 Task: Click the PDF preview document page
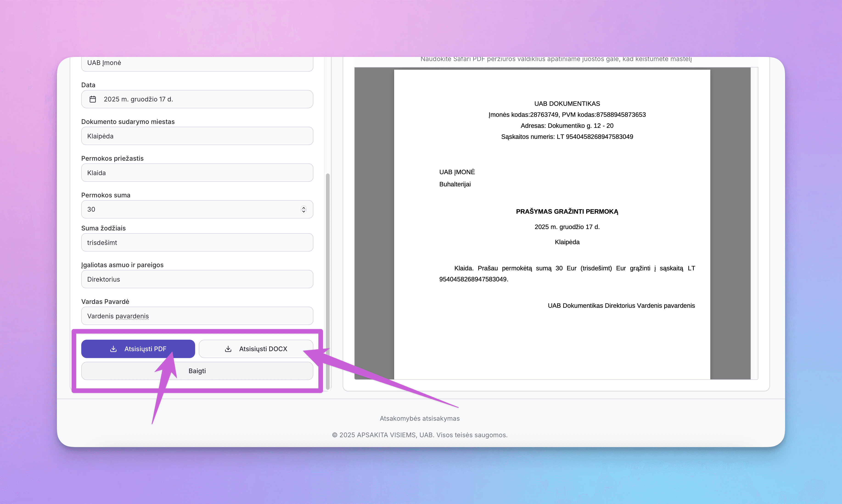coord(552,340)
